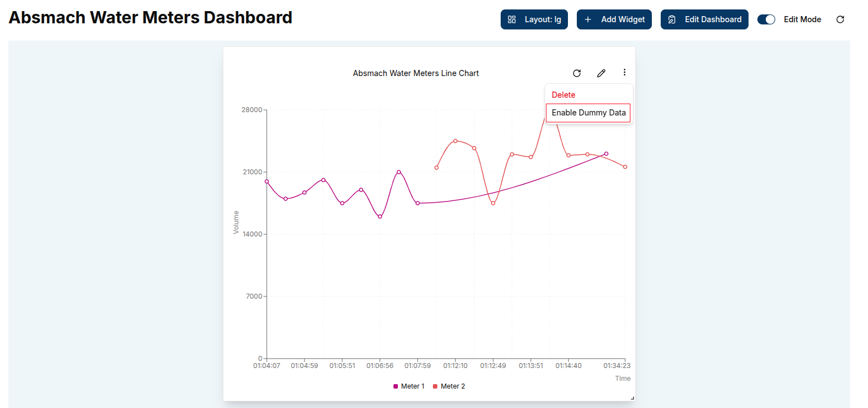Click the clipboard icon in Edit Dashboard

point(672,19)
